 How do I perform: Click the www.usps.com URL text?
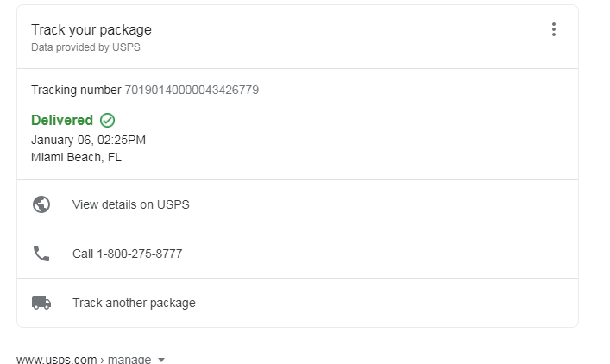pyautogui.click(x=57, y=360)
